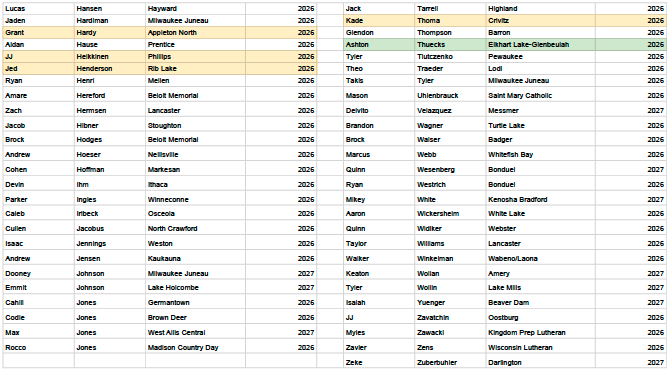Select first name 'Ashton'
The image size is (670, 370).
tap(379, 44)
